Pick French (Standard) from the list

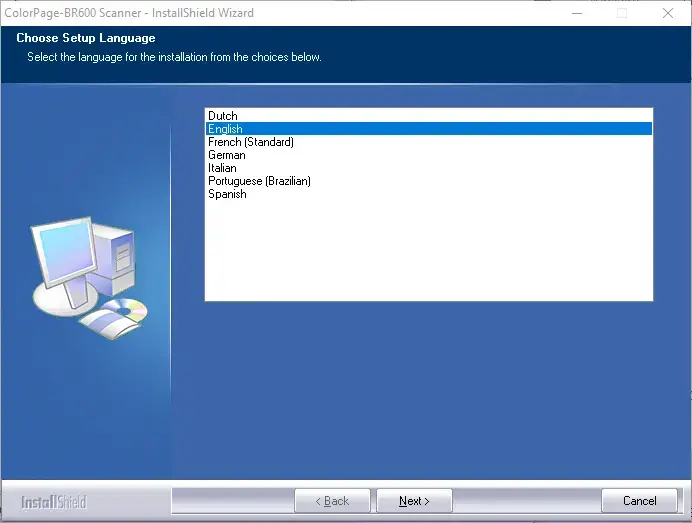tap(251, 142)
